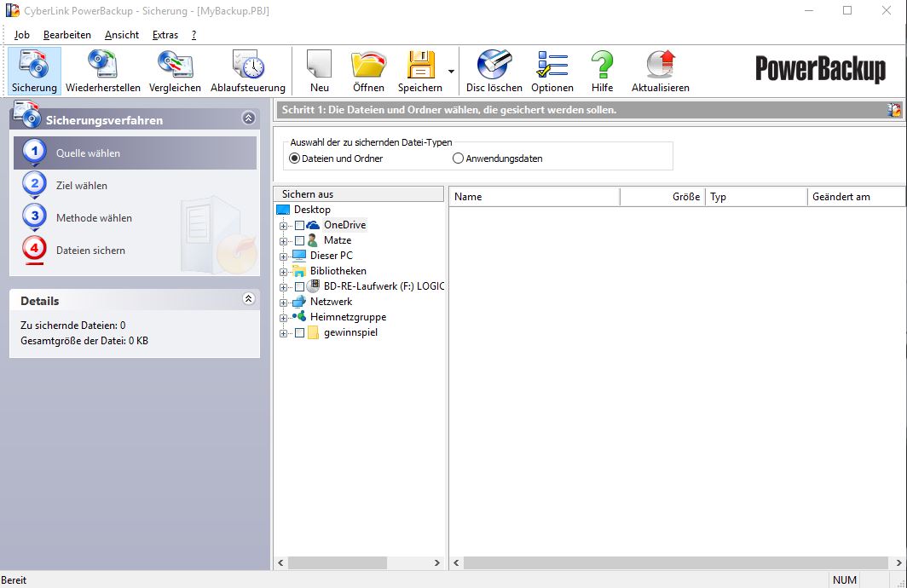907x588 pixels.
Task: Open the Extras menu
Action: pyautogui.click(x=165, y=35)
